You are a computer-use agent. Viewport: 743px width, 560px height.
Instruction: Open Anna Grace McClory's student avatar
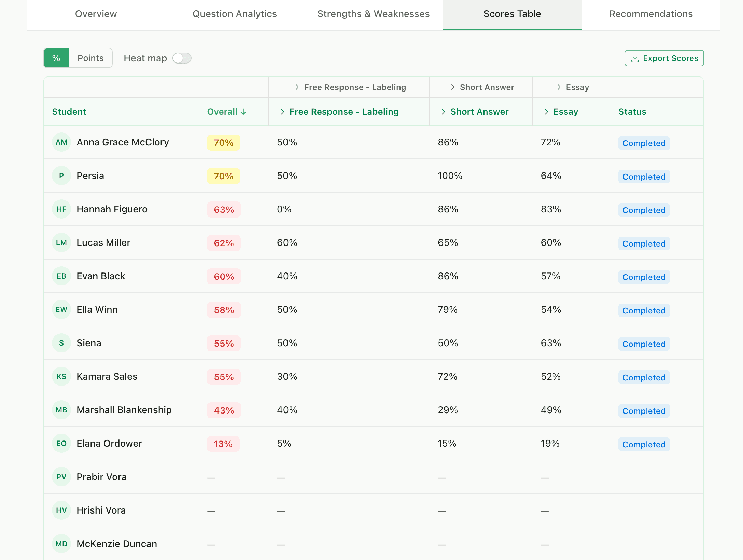61,142
